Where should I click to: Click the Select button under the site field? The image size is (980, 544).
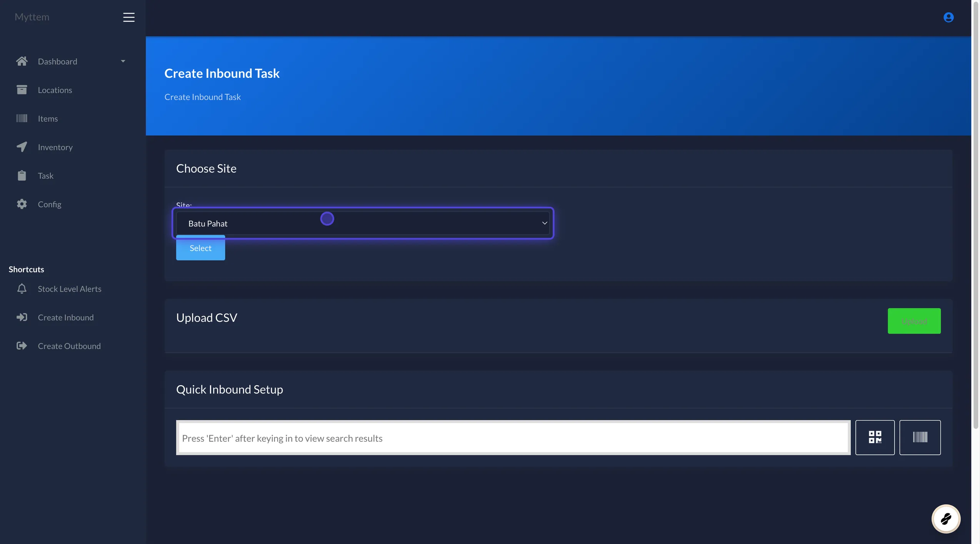coord(200,248)
